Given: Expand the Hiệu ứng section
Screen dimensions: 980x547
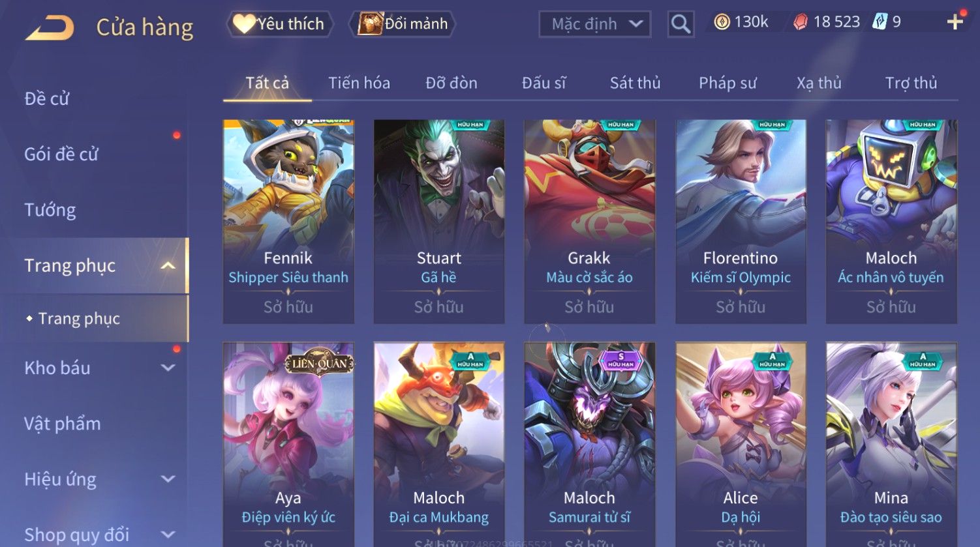Looking at the screenshot, I should click(168, 479).
